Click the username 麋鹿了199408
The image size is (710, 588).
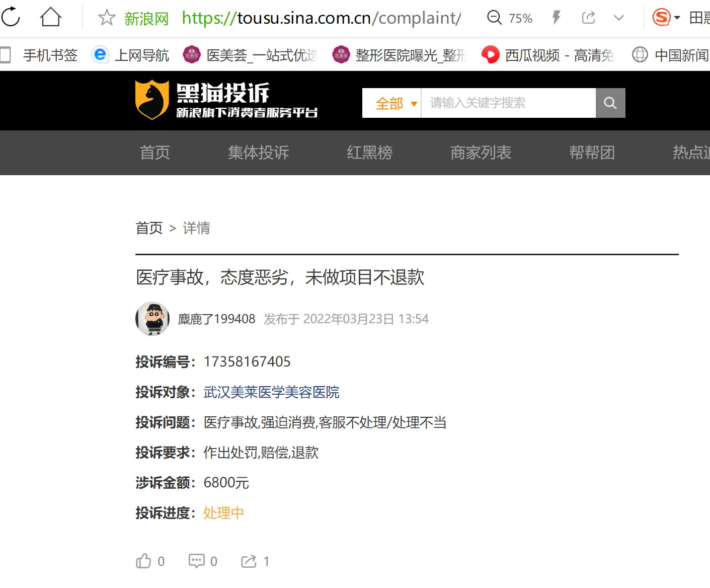tap(217, 319)
